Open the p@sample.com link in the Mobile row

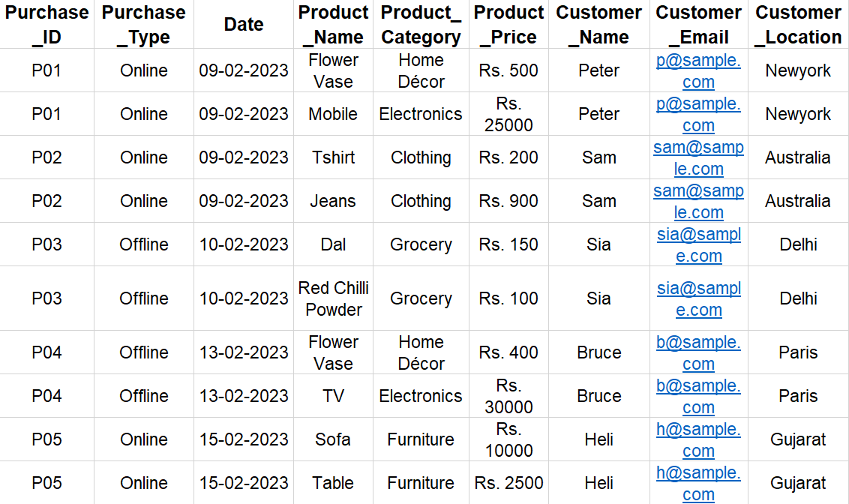[x=698, y=114]
